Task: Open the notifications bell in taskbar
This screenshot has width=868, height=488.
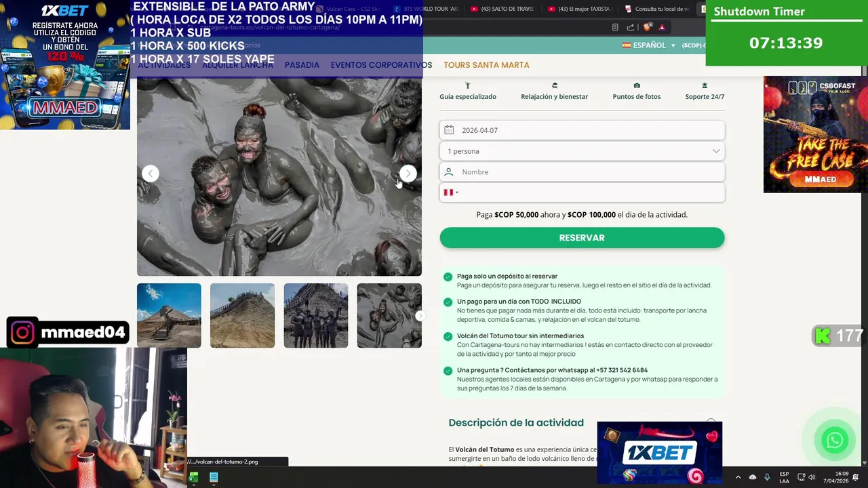Action: tap(856, 477)
